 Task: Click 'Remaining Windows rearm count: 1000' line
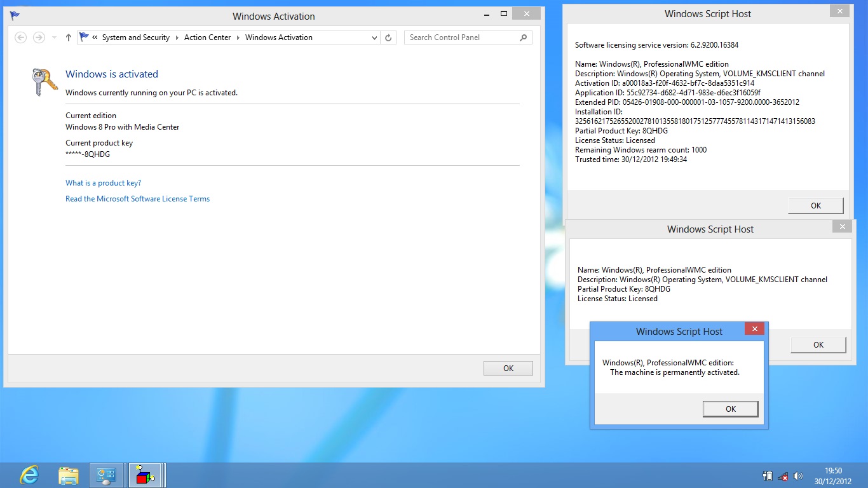[641, 150]
